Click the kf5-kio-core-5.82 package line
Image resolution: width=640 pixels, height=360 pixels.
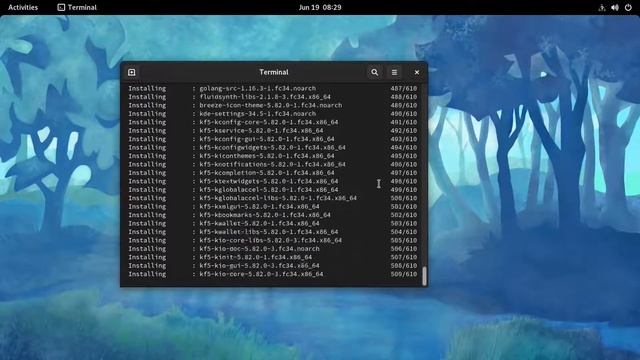point(273,274)
